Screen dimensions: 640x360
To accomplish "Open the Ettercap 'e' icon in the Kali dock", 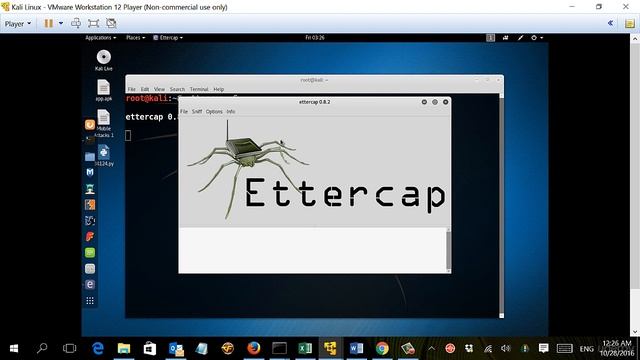I will click(90, 284).
